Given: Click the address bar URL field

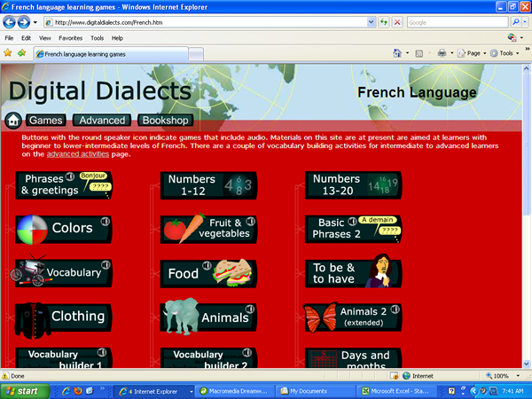Looking at the screenshot, I should point(206,22).
